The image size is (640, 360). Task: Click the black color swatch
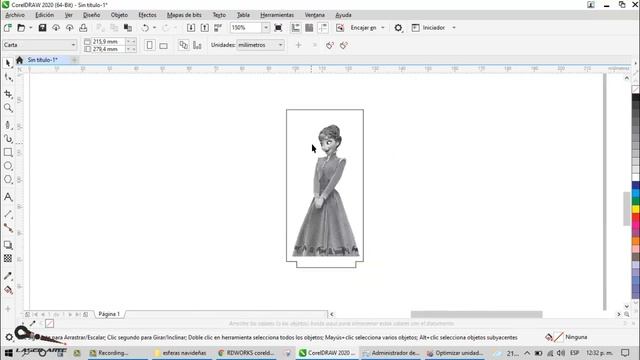pos(636,98)
